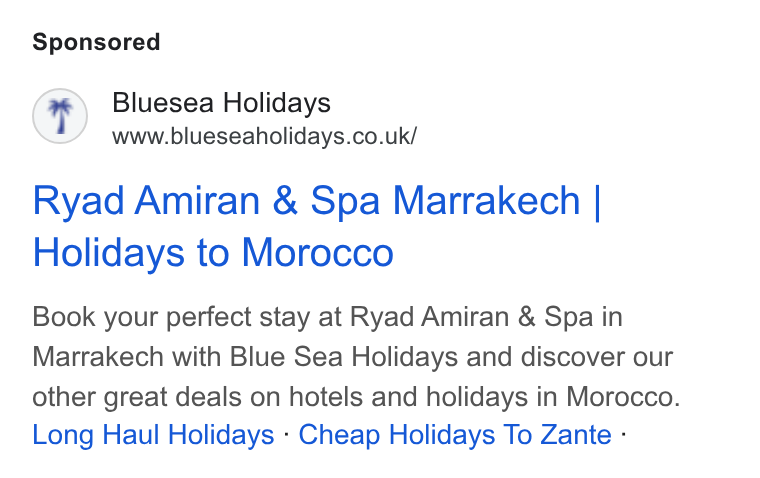Click the trailing dot after Cheap Holidays To Zante
The image size is (760, 478).
623,434
